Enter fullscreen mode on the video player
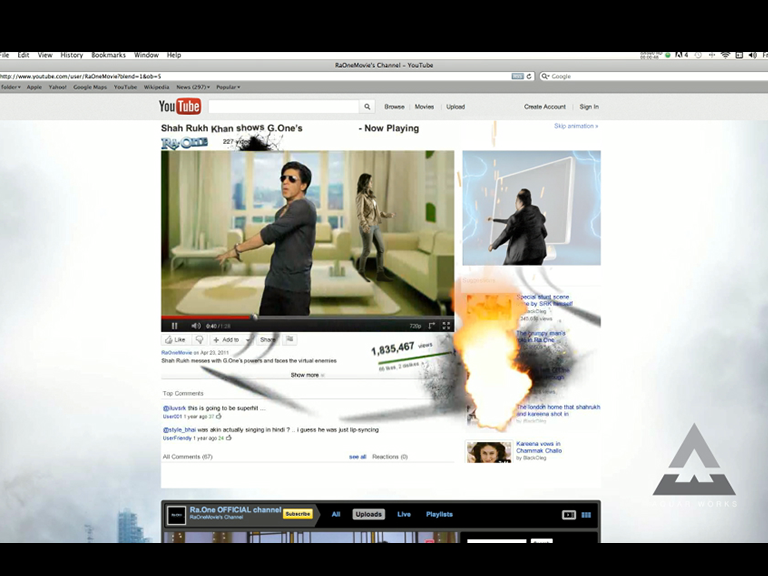The image size is (768, 576). coord(446,326)
